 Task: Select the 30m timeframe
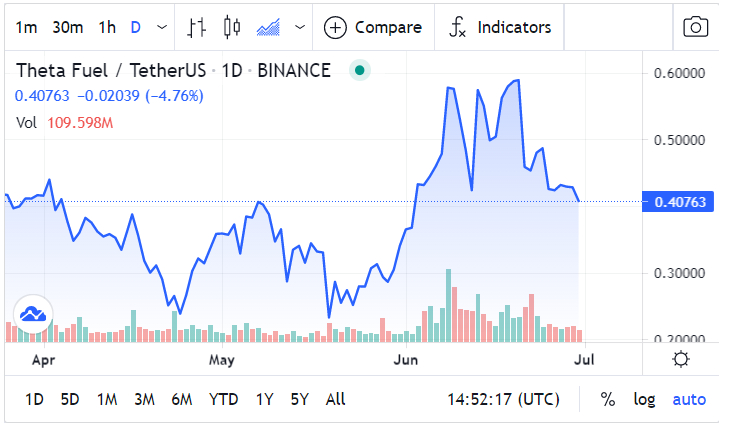[68, 27]
